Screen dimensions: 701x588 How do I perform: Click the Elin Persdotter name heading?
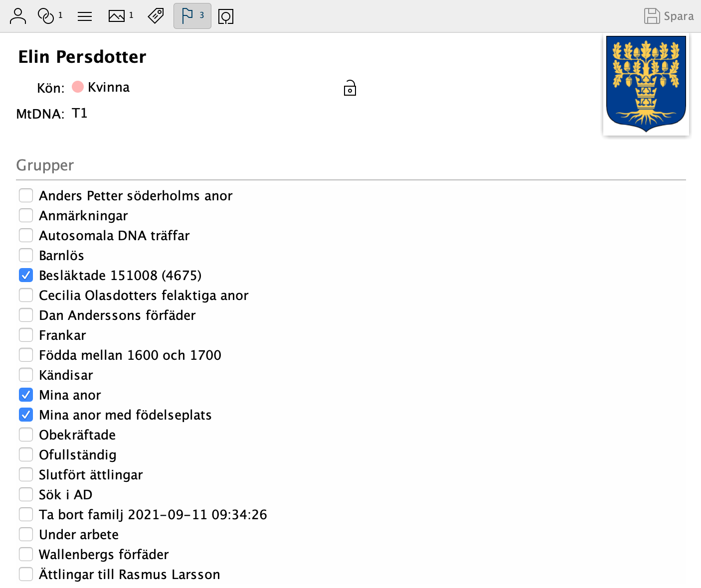(82, 57)
